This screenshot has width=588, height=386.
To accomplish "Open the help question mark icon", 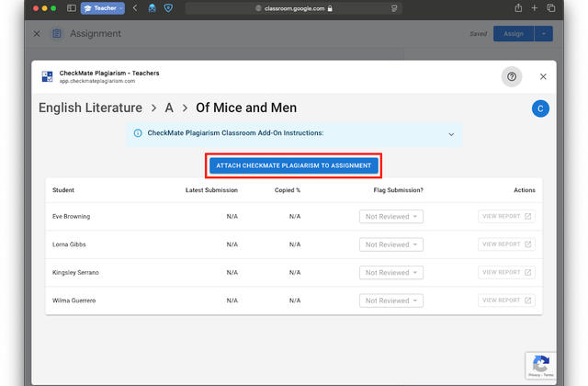I will tap(512, 76).
